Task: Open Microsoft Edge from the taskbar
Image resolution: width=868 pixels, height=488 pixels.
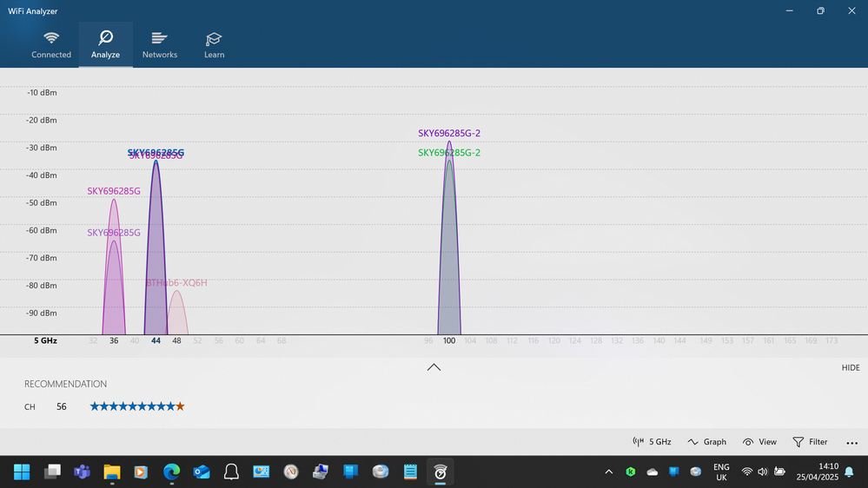Action: (171, 472)
